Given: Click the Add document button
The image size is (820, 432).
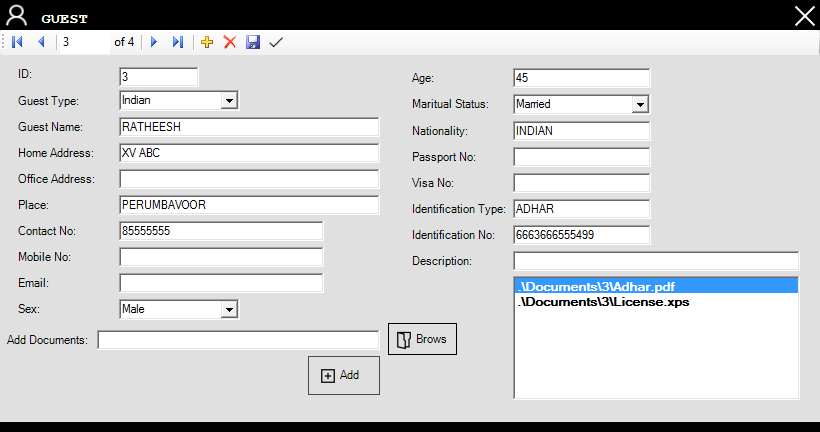Looking at the screenshot, I should coord(343,375).
